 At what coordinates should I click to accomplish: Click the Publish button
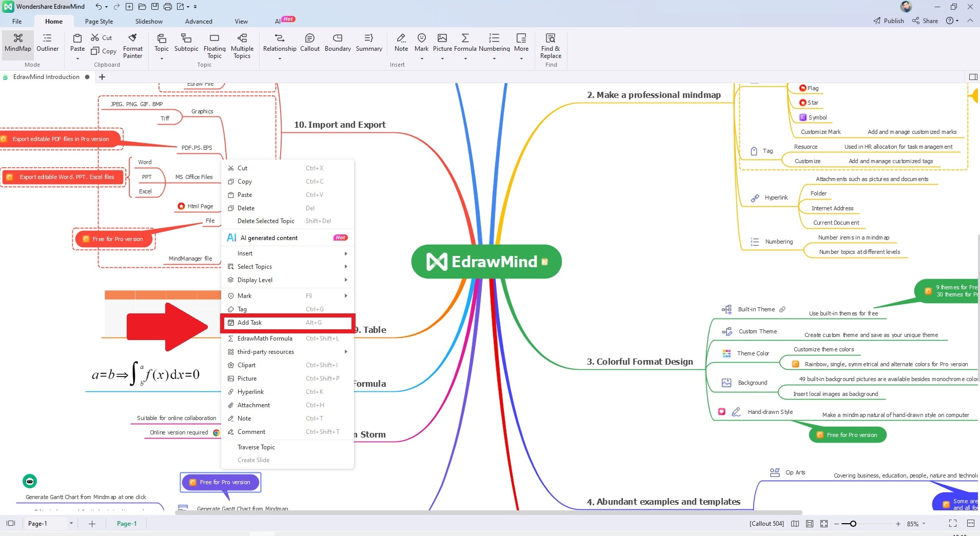[x=889, y=21]
